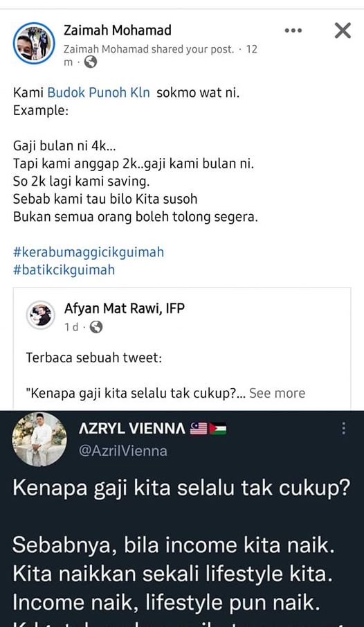Screen dimensions: 364x627
Task: Click the globe icon beside 1d timestamp
Action: [x=96, y=327]
